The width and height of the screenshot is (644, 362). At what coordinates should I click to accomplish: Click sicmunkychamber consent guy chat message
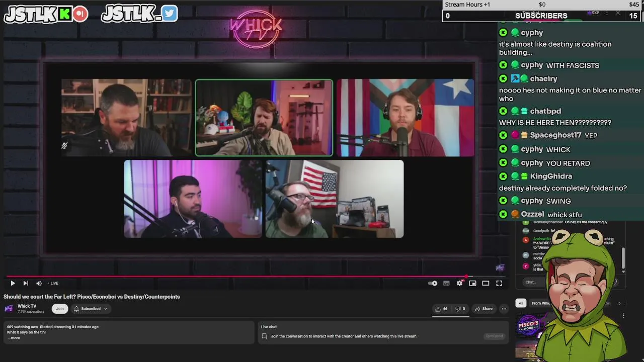click(570, 222)
